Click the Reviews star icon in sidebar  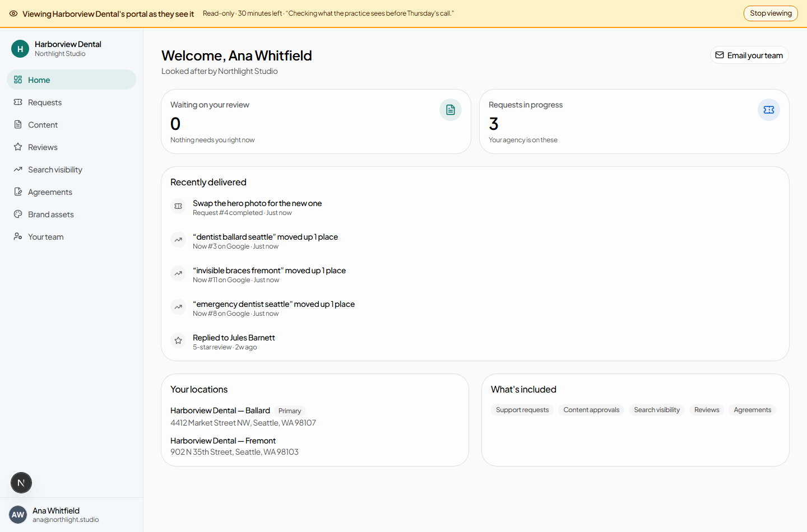(x=18, y=147)
